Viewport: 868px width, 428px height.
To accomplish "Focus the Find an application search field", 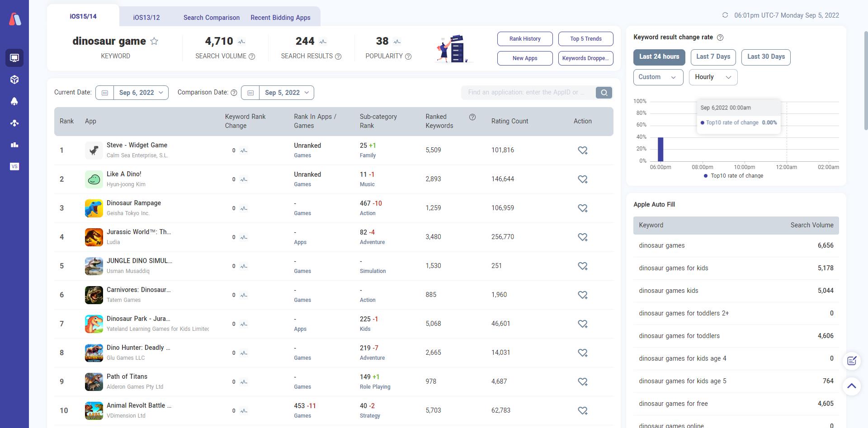I will click(x=528, y=93).
